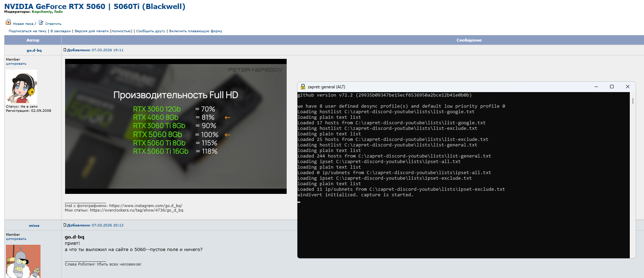Screen dimensions: 644x278
Task: Click console line Loaded 25 hosts
Action: pyautogui.click(x=393, y=140)
